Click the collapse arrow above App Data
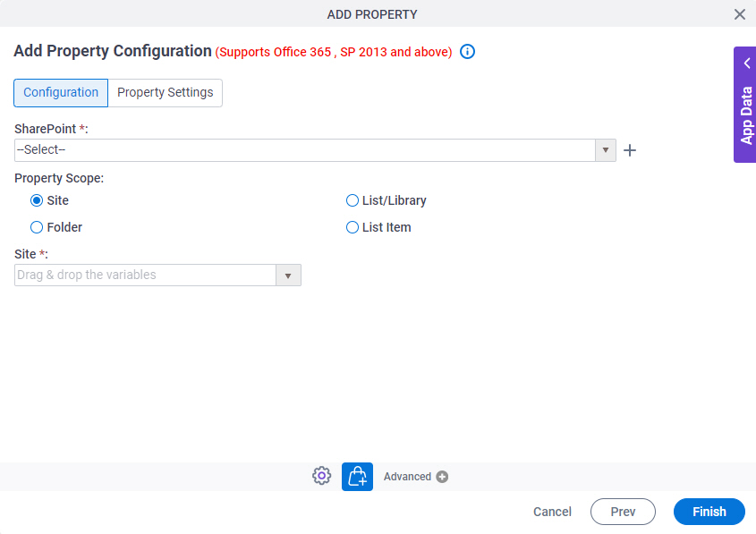Screen dimensions: 756x534 pos(747,63)
